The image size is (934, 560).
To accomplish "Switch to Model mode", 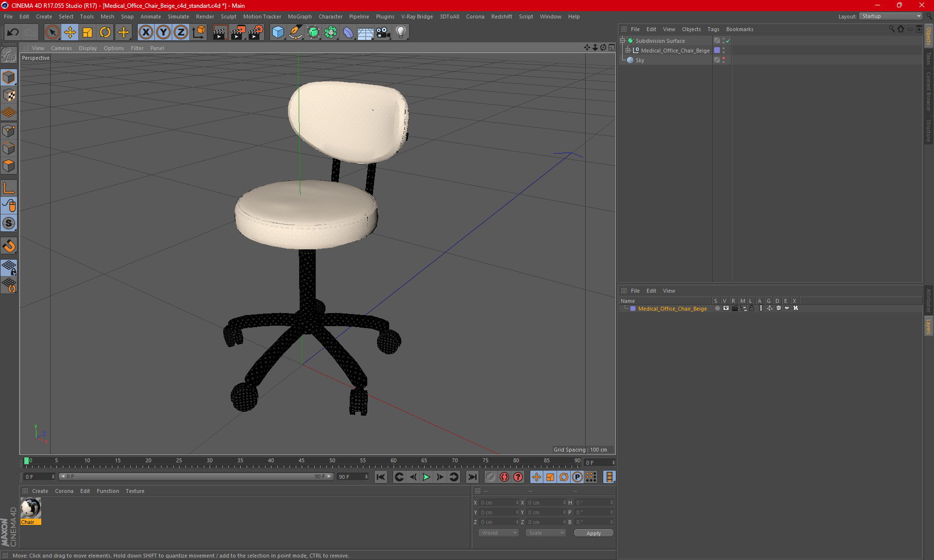I will pyautogui.click(x=9, y=77).
